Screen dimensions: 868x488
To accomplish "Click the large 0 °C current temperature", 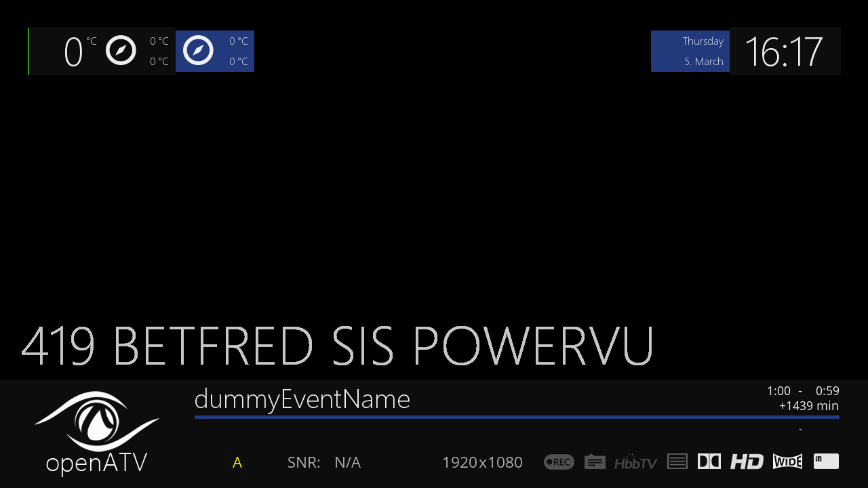I will click(79, 52).
